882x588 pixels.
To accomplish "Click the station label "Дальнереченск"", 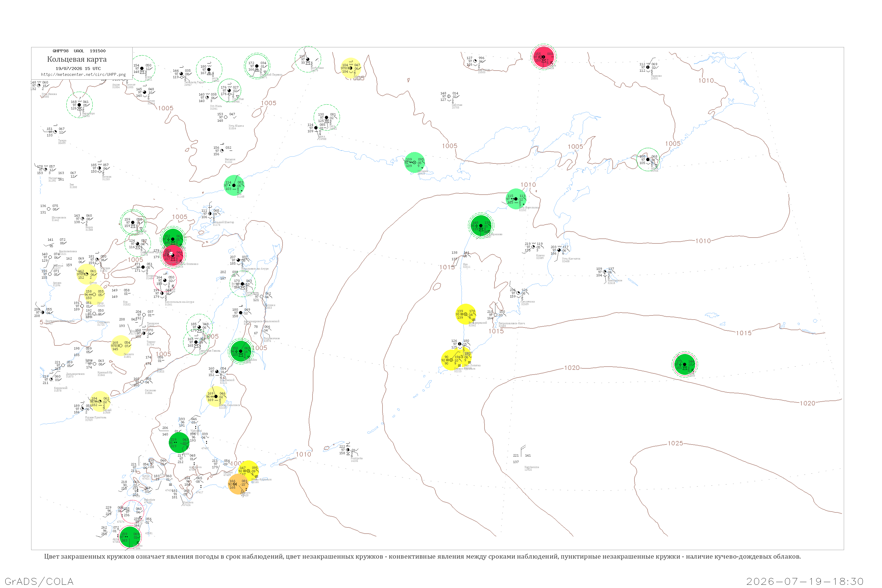I will point(75,374).
